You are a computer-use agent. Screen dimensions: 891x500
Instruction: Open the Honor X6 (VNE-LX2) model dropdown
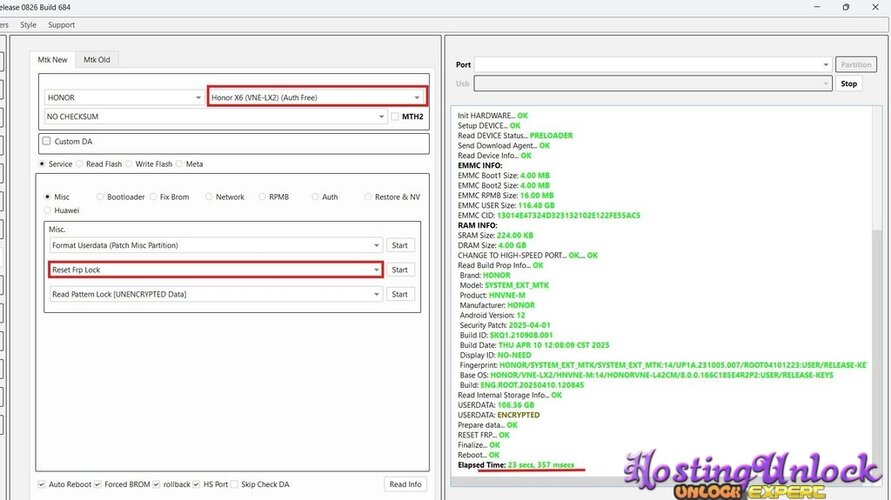coord(317,97)
